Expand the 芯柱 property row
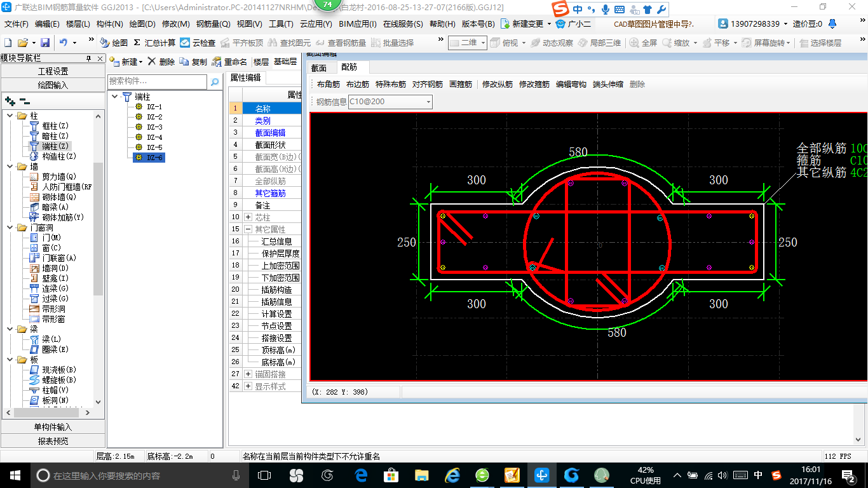The width and height of the screenshot is (868, 488). [x=248, y=217]
